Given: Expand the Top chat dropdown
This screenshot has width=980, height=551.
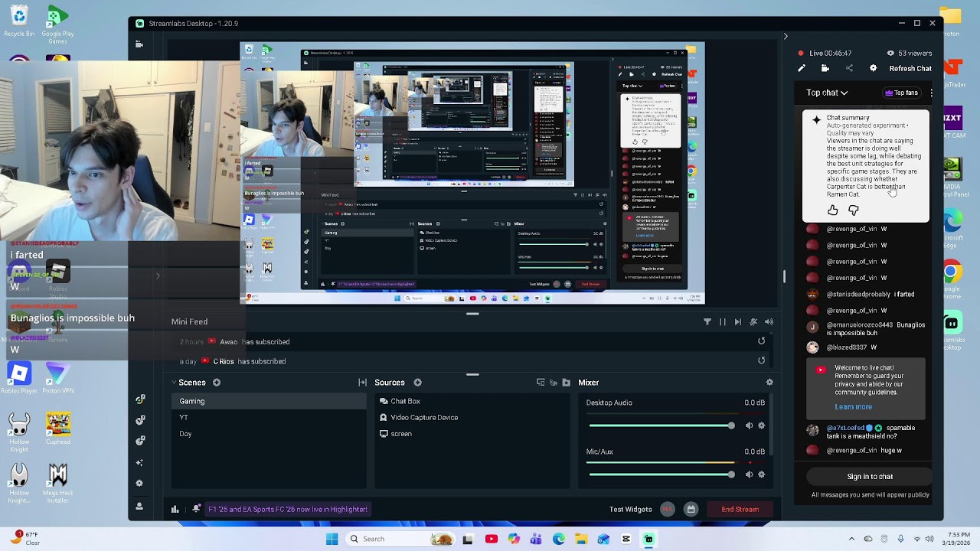Looking at the screenshot, I should [827, 93].
